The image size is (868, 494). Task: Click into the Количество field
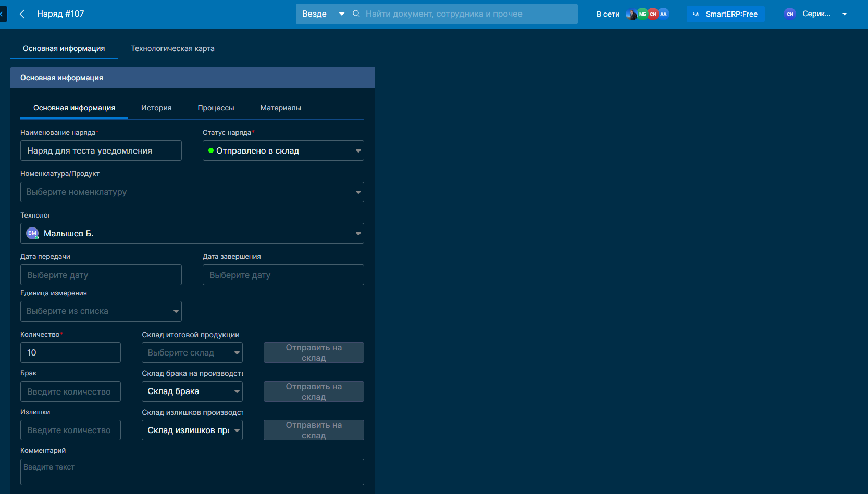pos(70,352)
